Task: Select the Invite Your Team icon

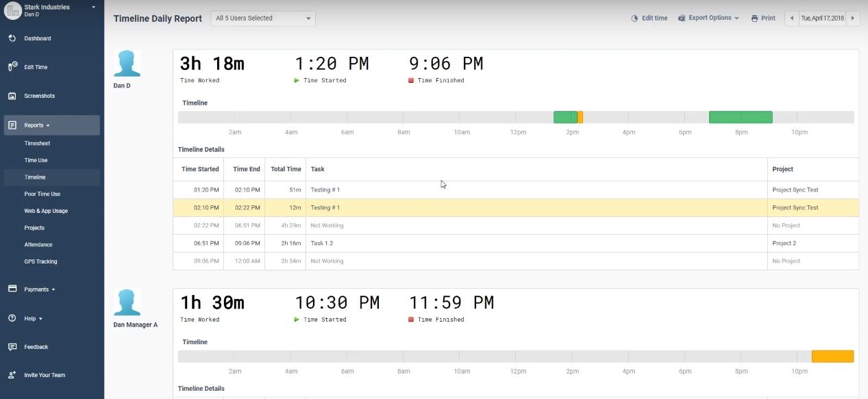Action: pyautogui.click(x=12, y=375)
